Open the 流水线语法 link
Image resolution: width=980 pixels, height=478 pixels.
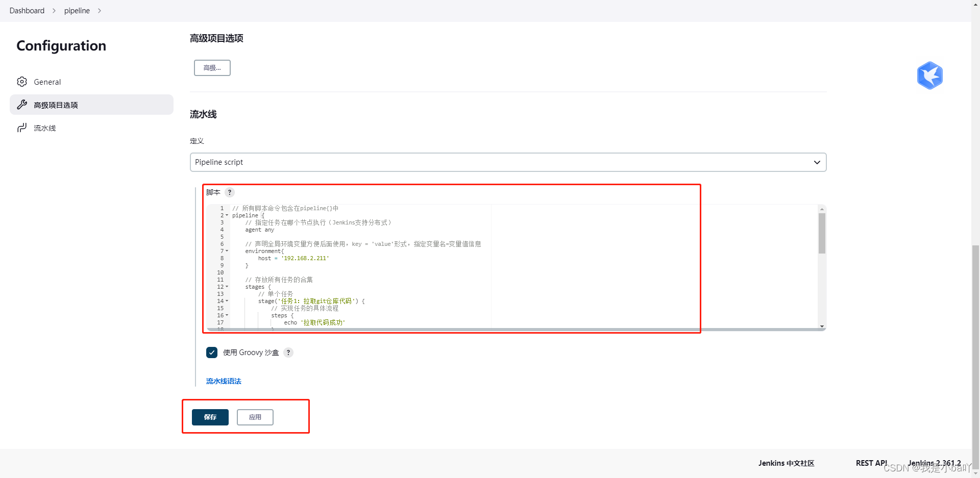[224, 381]
